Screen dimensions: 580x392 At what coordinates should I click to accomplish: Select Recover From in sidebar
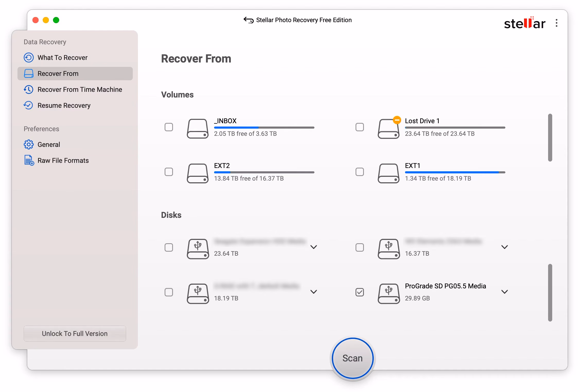pos(75,74)
